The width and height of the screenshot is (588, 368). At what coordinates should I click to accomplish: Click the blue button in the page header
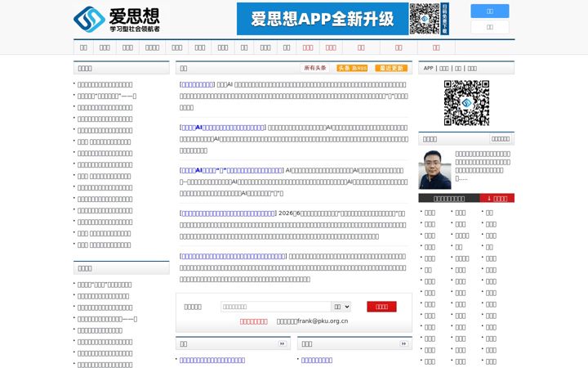[x=490, y=11]
